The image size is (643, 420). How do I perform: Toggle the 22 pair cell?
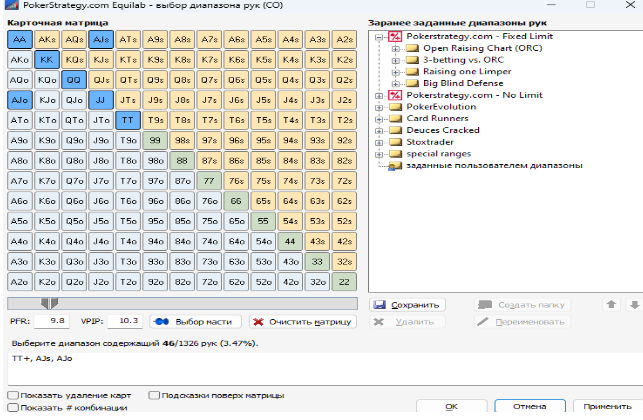[x=344, y=282]
